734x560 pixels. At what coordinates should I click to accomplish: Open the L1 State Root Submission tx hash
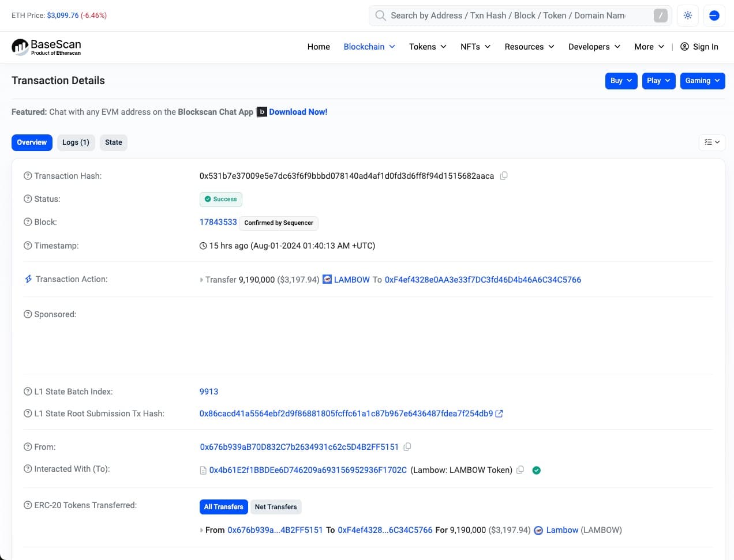(x=346, y=414)
